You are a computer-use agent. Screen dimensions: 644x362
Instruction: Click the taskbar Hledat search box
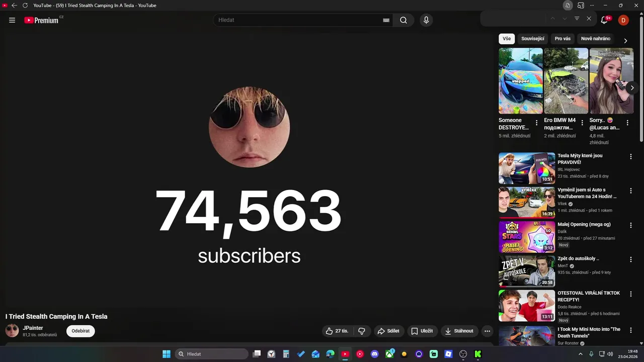212,354
